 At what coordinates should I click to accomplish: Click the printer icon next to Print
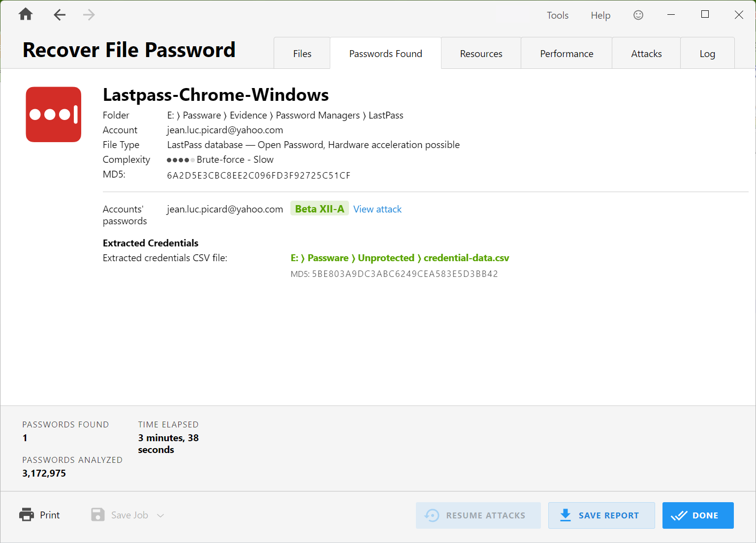click(27, 514)
